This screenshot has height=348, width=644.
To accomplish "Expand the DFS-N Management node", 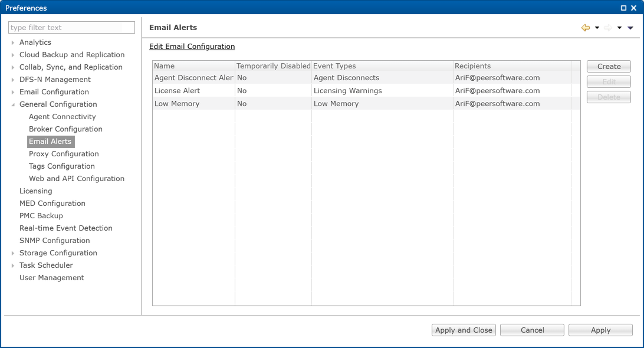I will (13, 80).
